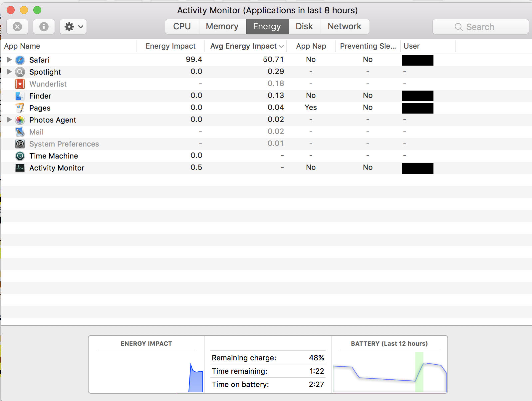
Task: Click Finder's 0.13 average energy value
Action: pyautogui.click(x=276, y=95)
